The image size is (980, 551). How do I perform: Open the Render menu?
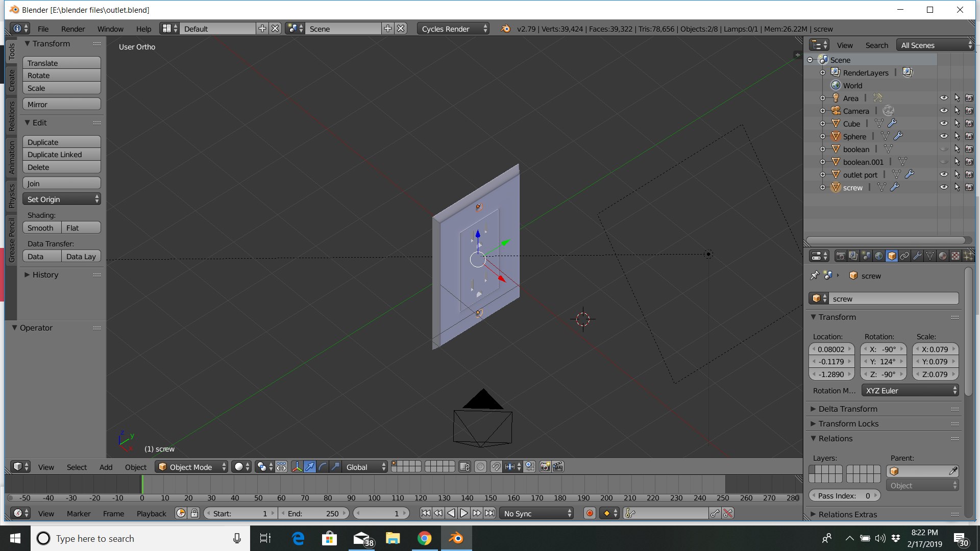[73, 29]
